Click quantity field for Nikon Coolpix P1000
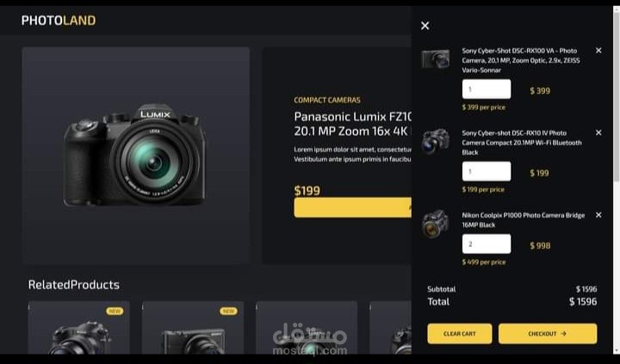 pos(486,244)
